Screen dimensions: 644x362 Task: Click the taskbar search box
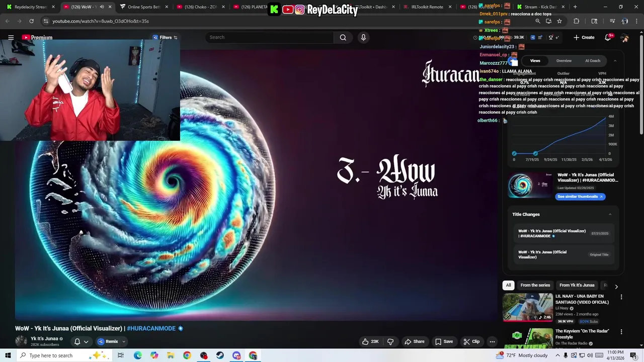[x=65, y=355]
